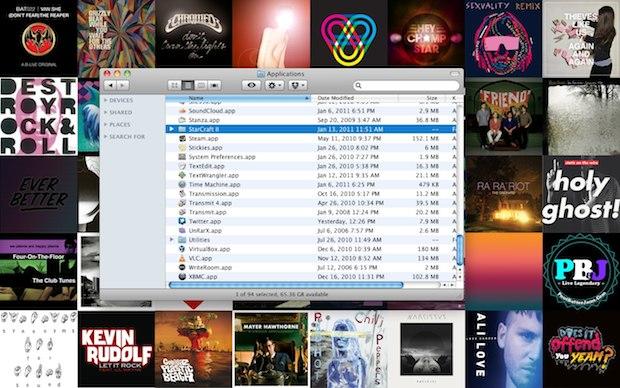
Task: Select the TextWrangler.app icon
Action: click(182, 175)
